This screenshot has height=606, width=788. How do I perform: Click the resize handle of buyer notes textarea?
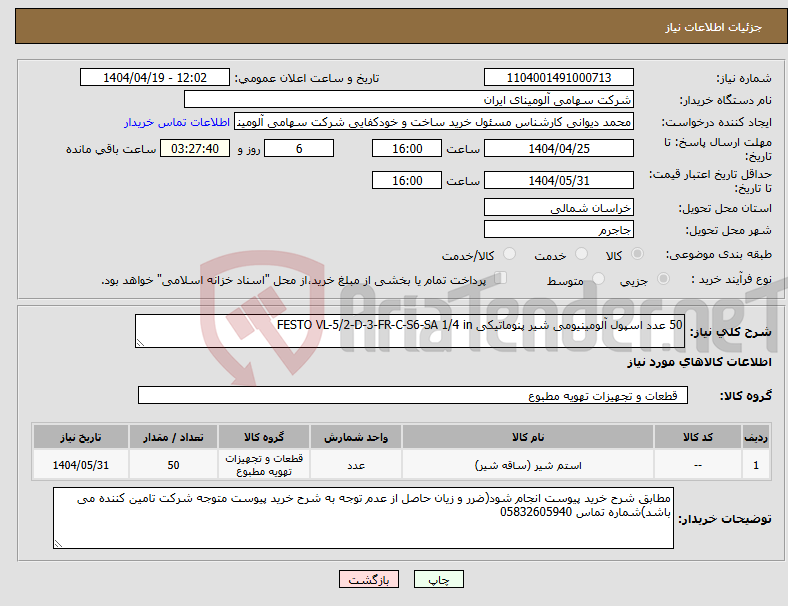click(58, 543)
